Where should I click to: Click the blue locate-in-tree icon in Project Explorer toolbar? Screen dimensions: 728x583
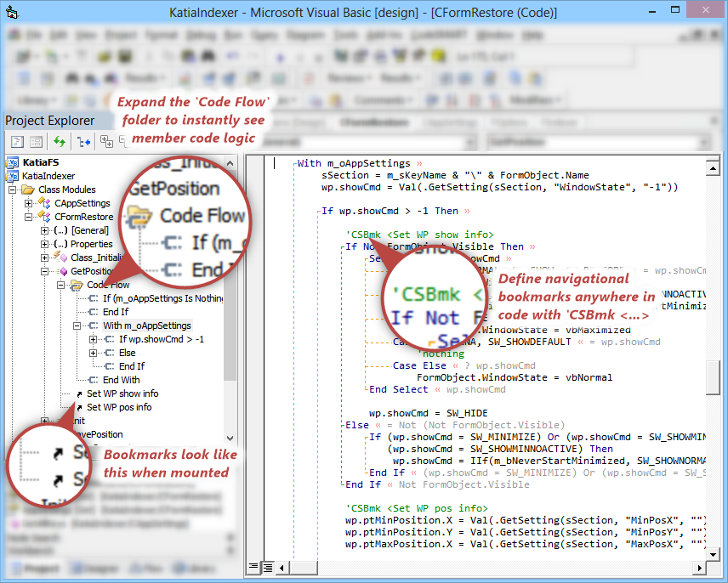point(84,141)
